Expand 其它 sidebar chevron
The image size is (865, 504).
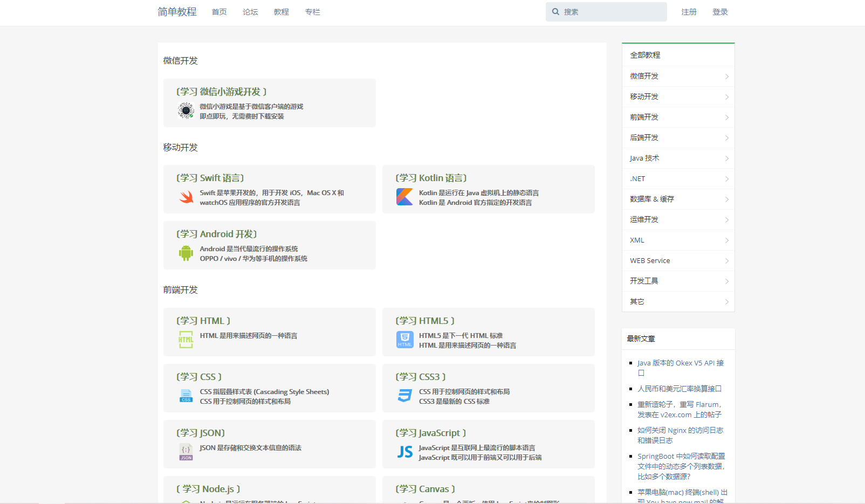(727, 302)
